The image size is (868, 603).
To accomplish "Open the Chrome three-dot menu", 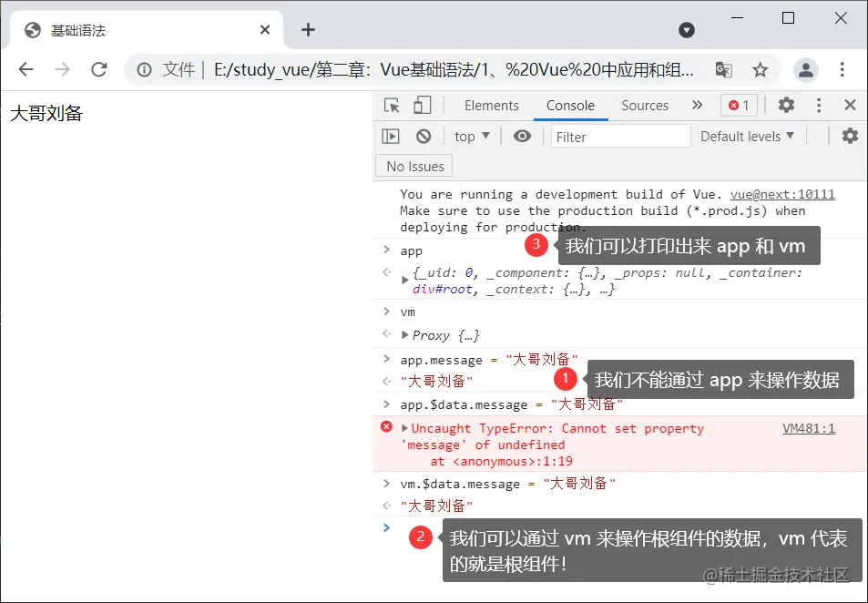I will pos(842,69).
